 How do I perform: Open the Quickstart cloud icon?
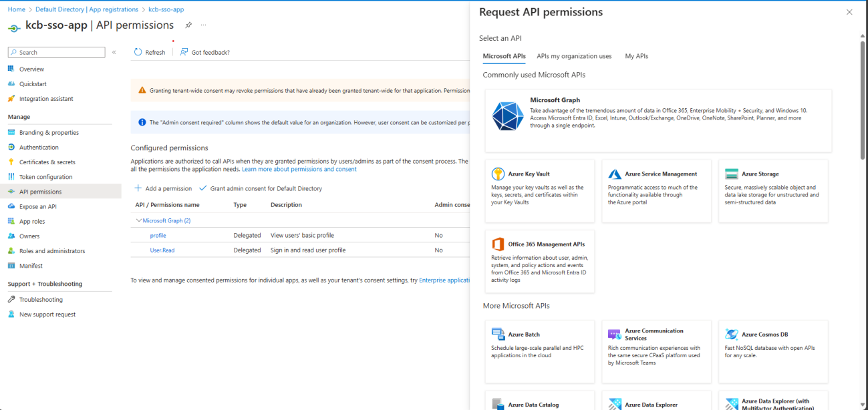[x=11, y=83]
